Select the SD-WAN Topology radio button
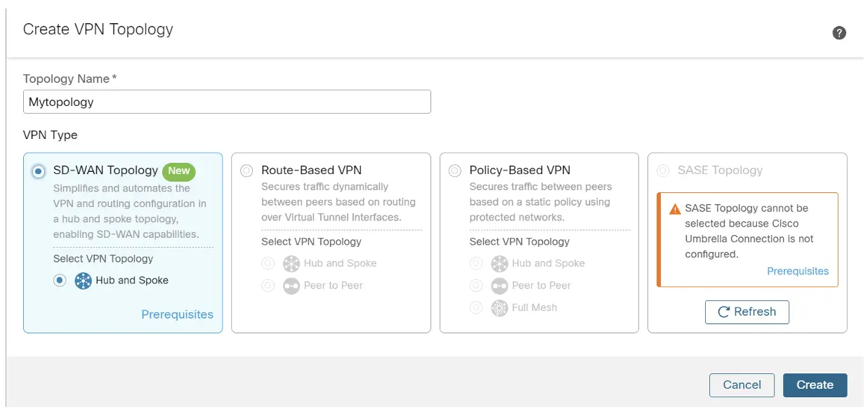The width and height of the screenshot is (868, 414). point(39,171)
